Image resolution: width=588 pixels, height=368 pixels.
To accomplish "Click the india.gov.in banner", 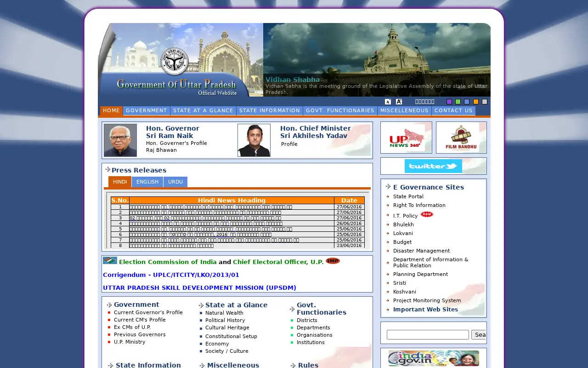I will pos(434,358).
